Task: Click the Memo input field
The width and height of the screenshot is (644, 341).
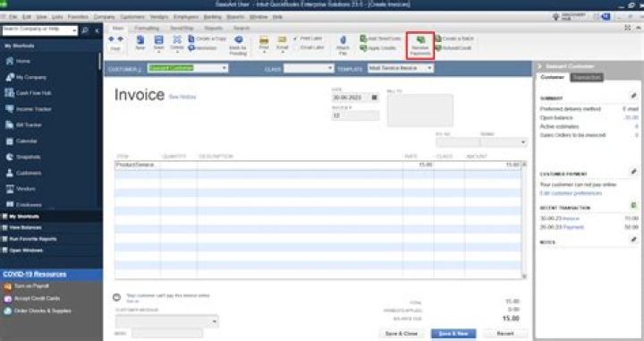Action: [167, 333]
